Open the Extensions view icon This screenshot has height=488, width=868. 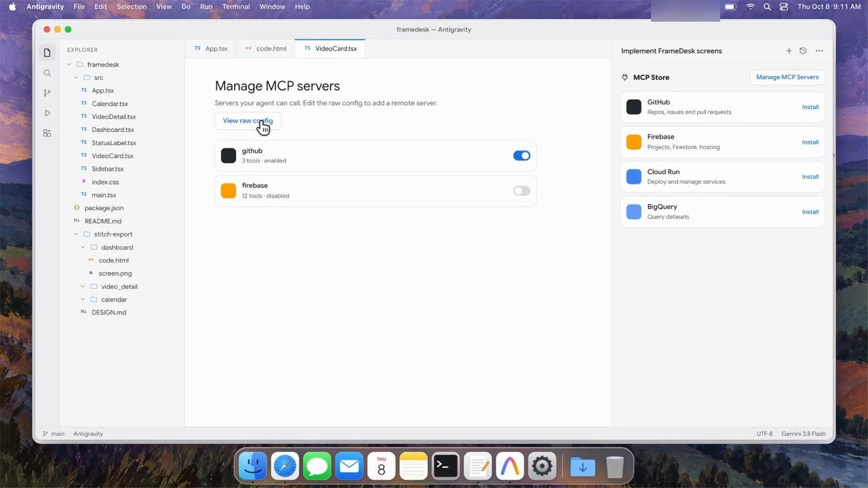click(47, 134)
